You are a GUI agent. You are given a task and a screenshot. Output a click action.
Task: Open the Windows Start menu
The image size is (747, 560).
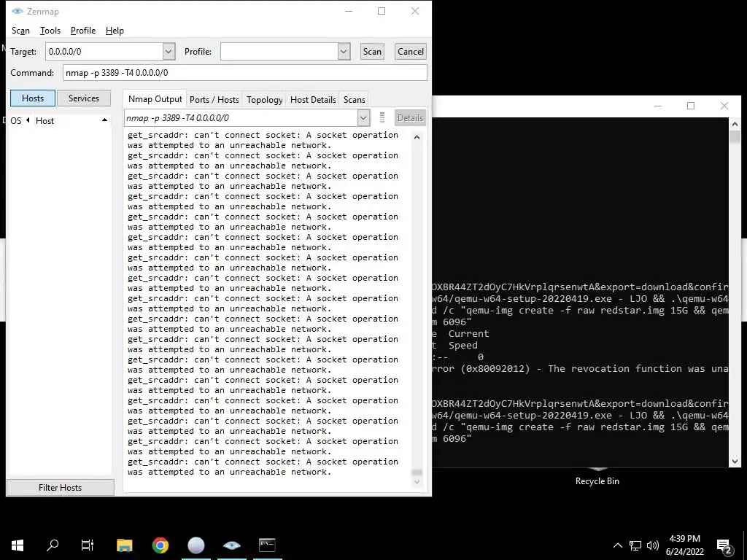(18, 545)
